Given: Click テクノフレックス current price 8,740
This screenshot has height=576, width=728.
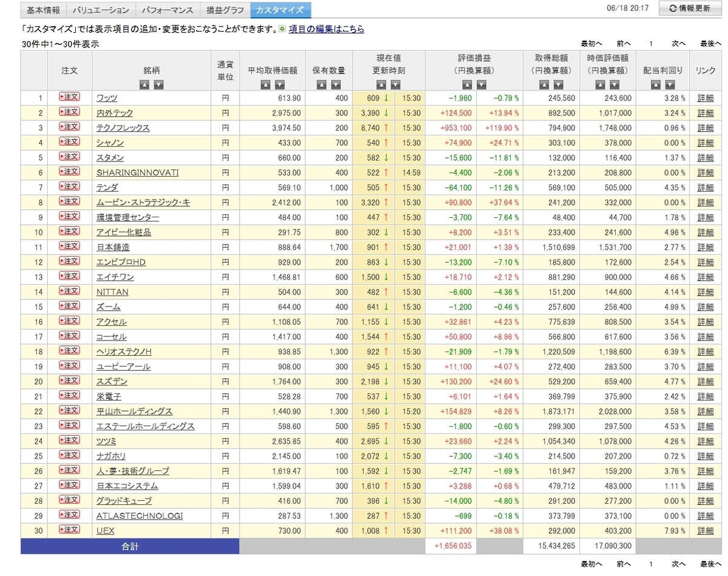Looking at the screenshot, I should pos(369,128).
